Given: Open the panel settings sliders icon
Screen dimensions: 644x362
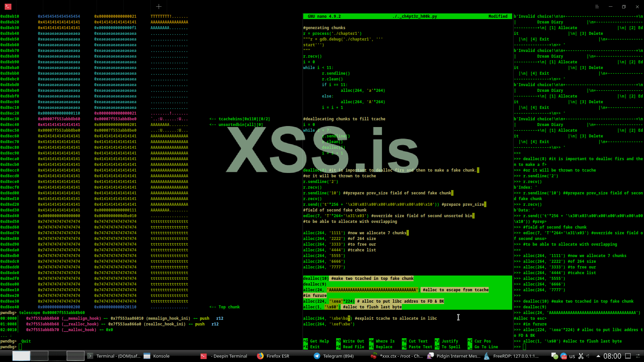Looking at the screenshot, I should [638, 356].
